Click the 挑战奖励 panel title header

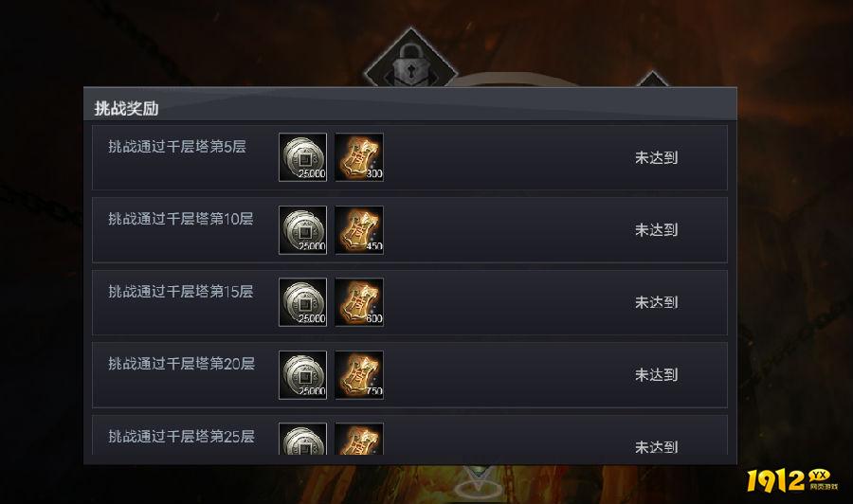[126, 108]
